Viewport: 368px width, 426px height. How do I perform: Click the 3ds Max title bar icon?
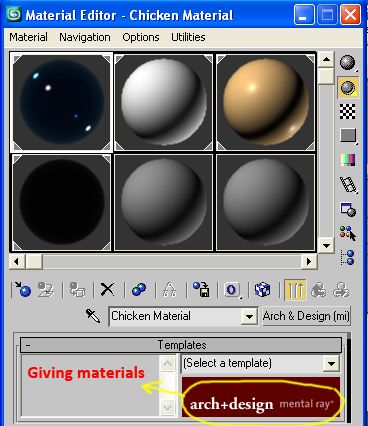[x=14, y=15]
